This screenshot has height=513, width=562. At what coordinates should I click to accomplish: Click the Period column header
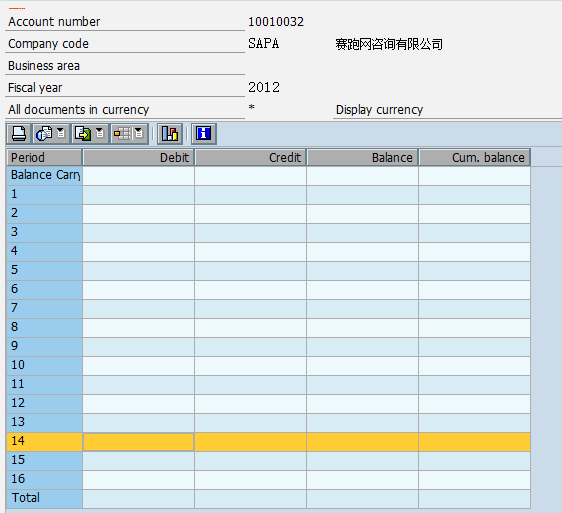[44, 158]
